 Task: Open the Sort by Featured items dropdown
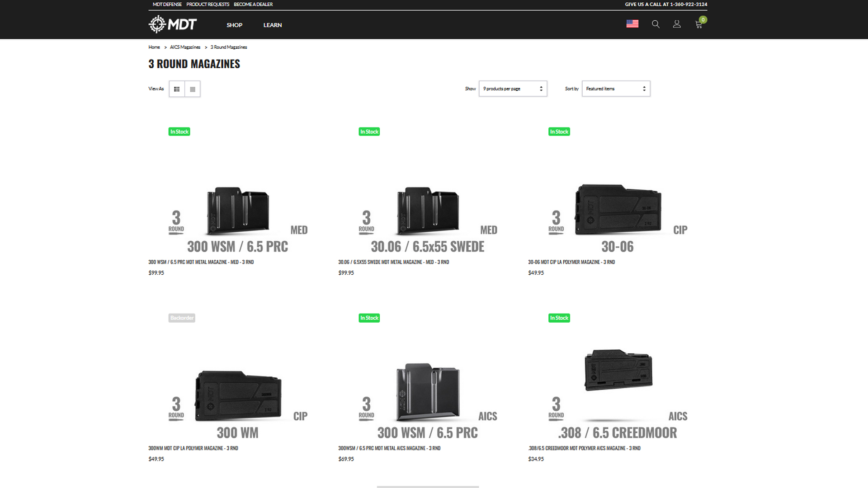(616, 89)
